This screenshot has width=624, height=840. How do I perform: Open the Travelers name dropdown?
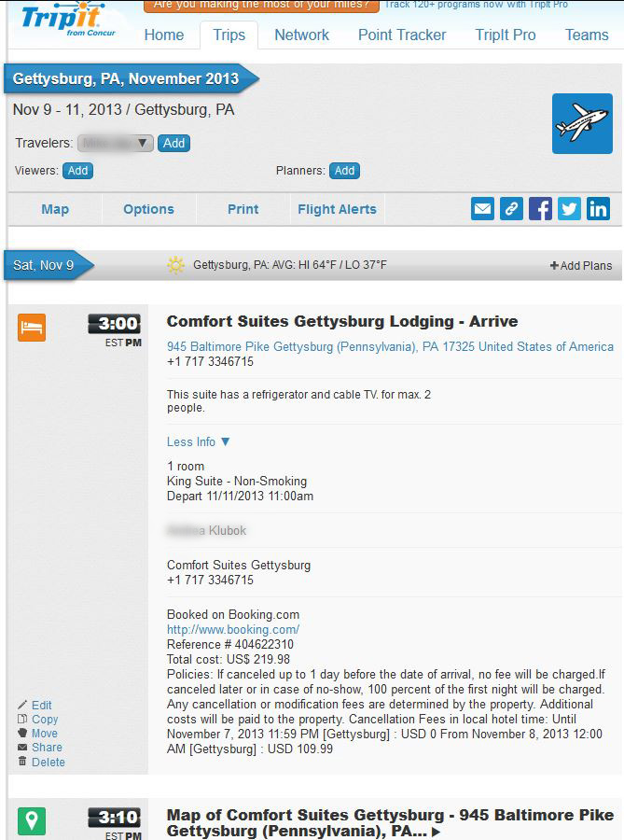tap(117, 143)
